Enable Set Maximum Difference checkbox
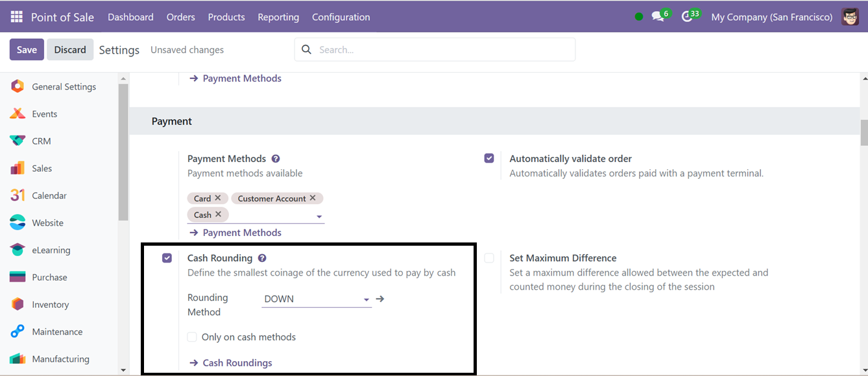The height and width of the screenshot is (376, 868). pyautogui.click(x=489, y=258)
